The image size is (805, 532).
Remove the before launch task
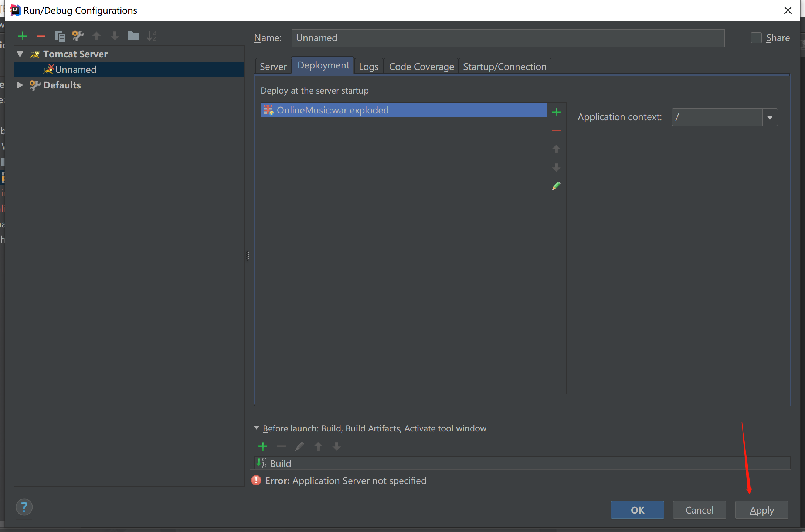click(281, 446)
